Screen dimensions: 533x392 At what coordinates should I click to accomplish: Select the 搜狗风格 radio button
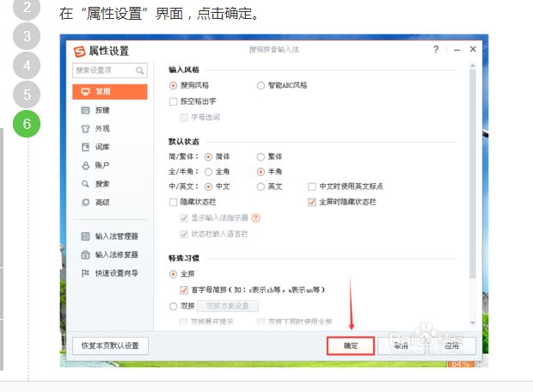[173, 85]
